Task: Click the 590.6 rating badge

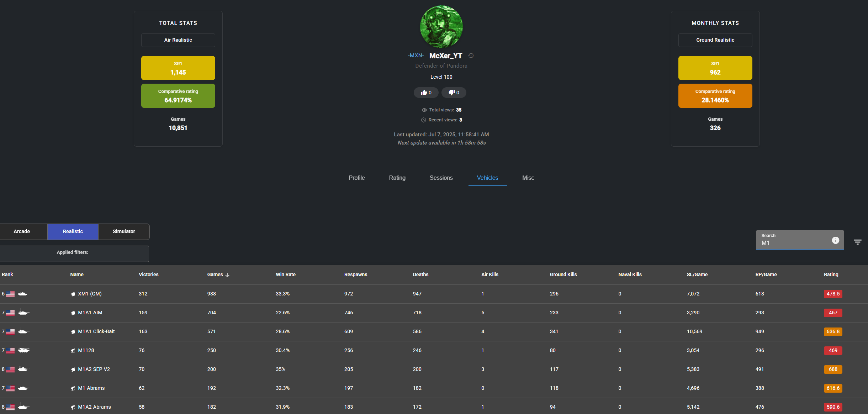Action: tap(833, 407)
